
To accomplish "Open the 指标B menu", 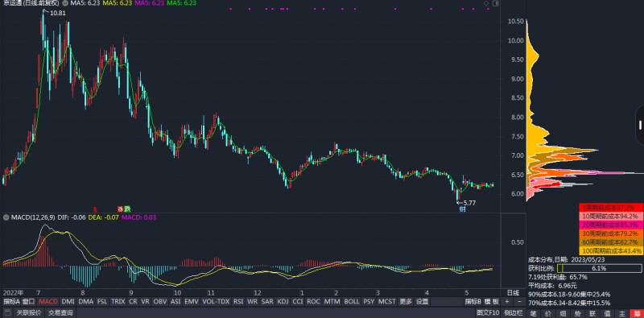I will click(x=473, y=302).
